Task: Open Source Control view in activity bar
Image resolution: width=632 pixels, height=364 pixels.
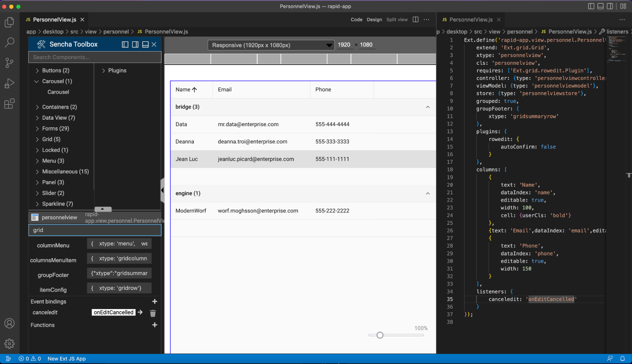Action: point(9,63)
